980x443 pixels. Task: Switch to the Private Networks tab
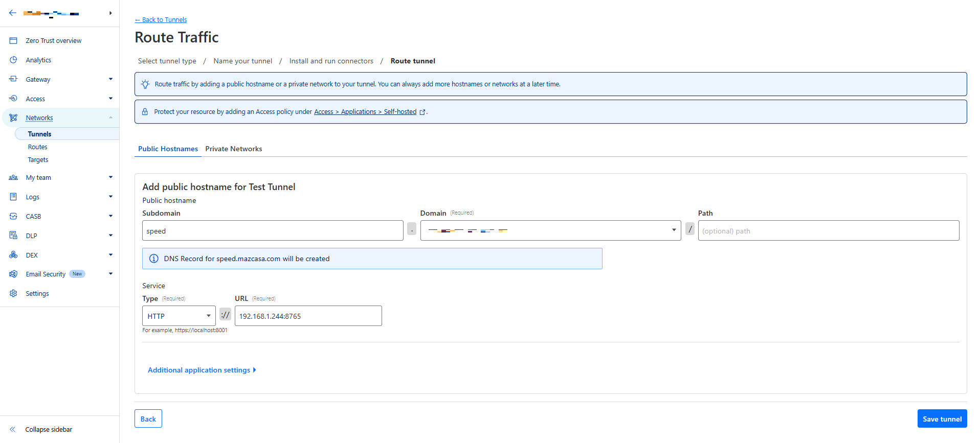[x=234, y=149]
